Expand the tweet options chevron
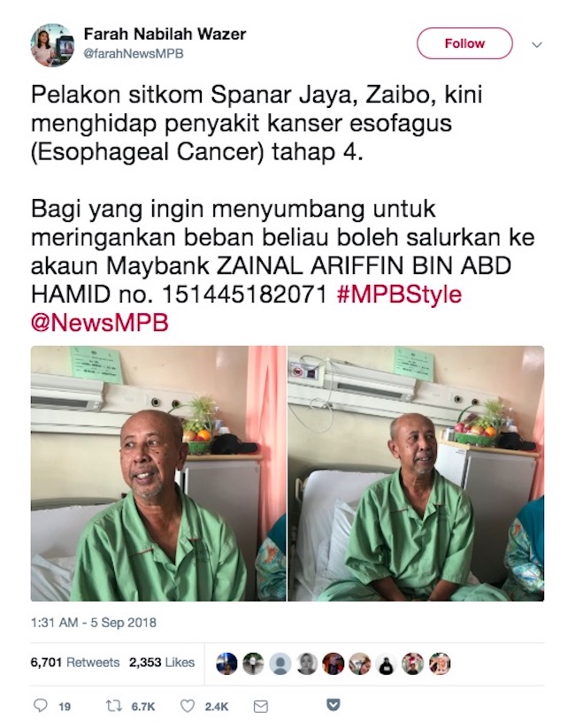 (x=537, y=45)
